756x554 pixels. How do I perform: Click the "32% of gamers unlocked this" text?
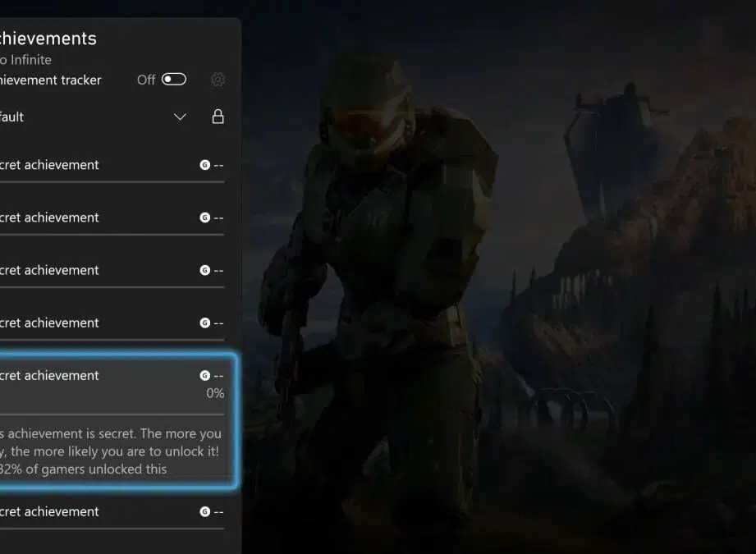pos(84,469)
